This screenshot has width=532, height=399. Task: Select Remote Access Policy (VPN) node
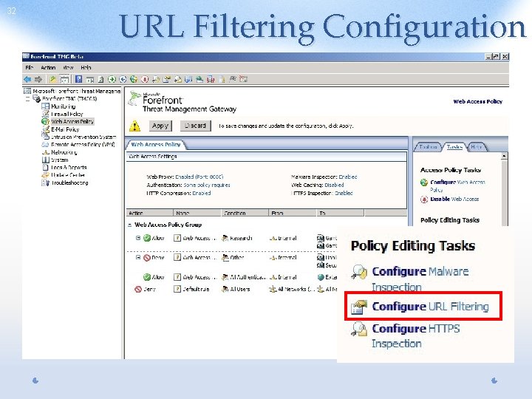[83, 144]
